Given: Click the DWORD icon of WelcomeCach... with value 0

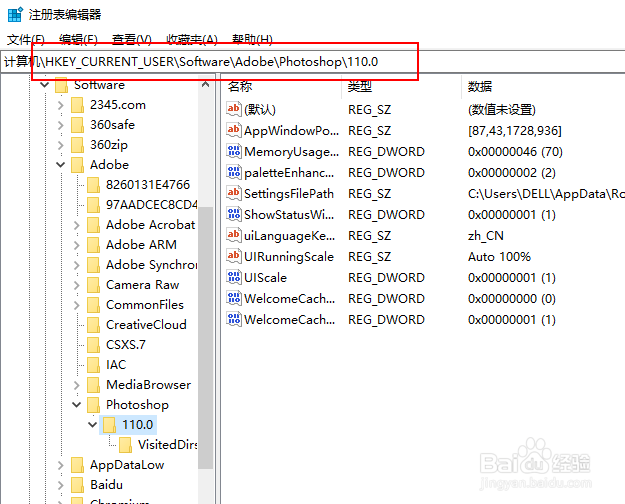Looking at the screenshot, I should coord(234,298).
